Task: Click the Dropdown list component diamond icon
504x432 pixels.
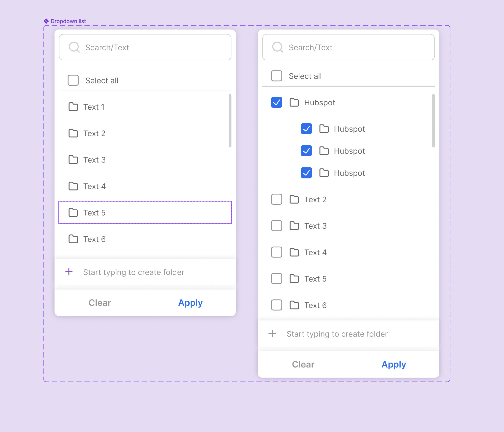Action: coord(46,21)
